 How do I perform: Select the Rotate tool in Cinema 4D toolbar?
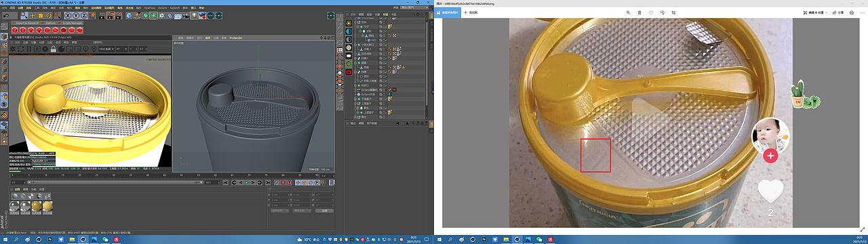pyautogui.click(x=49, y=16)
